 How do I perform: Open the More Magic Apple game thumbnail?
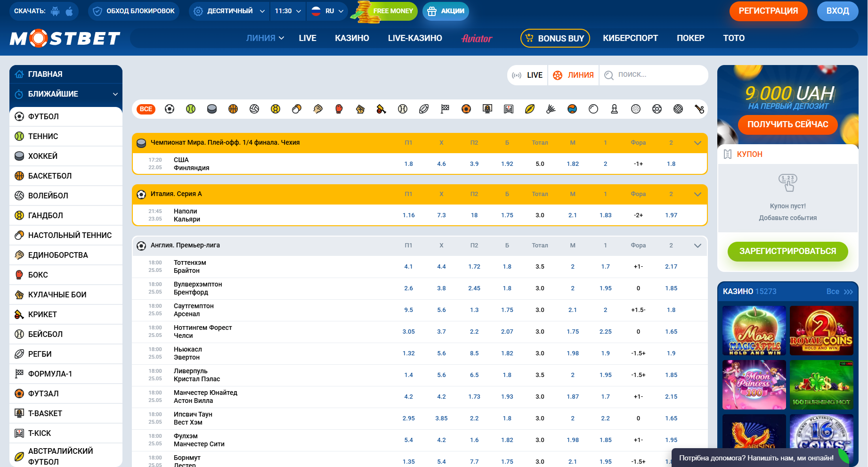tap(754, 330)
